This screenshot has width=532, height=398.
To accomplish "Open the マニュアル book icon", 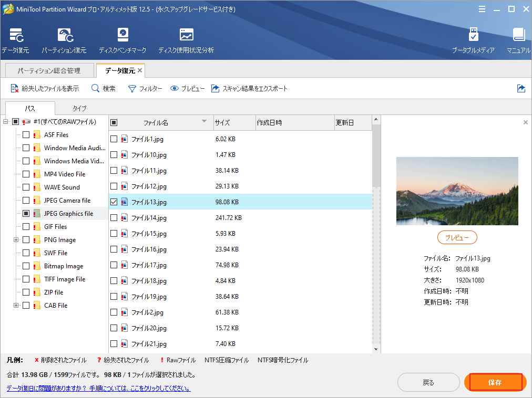I will point(518,41).
